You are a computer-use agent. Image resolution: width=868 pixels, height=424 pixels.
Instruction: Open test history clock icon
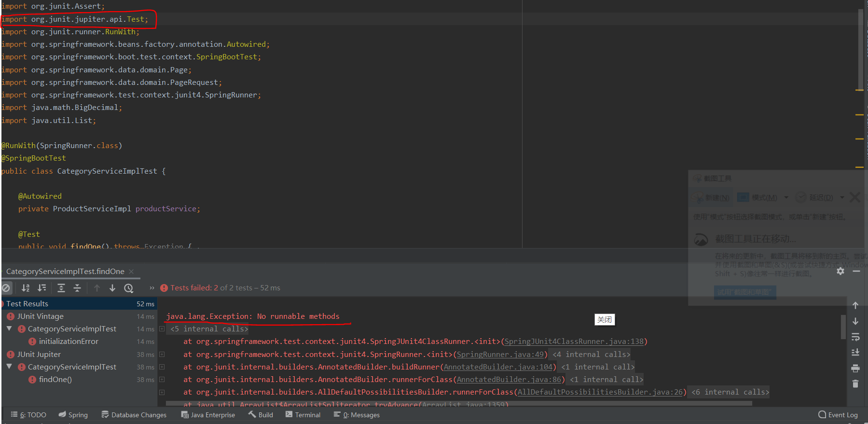[129, 288]
